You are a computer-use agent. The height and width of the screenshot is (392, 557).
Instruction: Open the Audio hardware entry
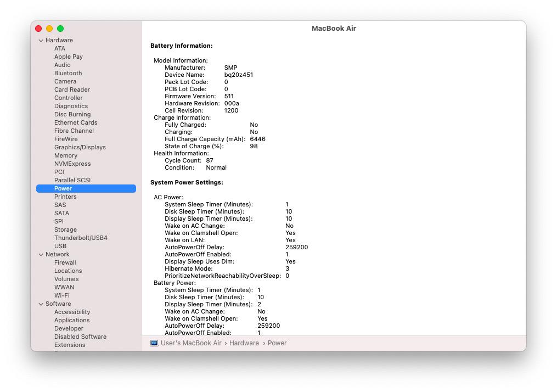coord(62,65)
